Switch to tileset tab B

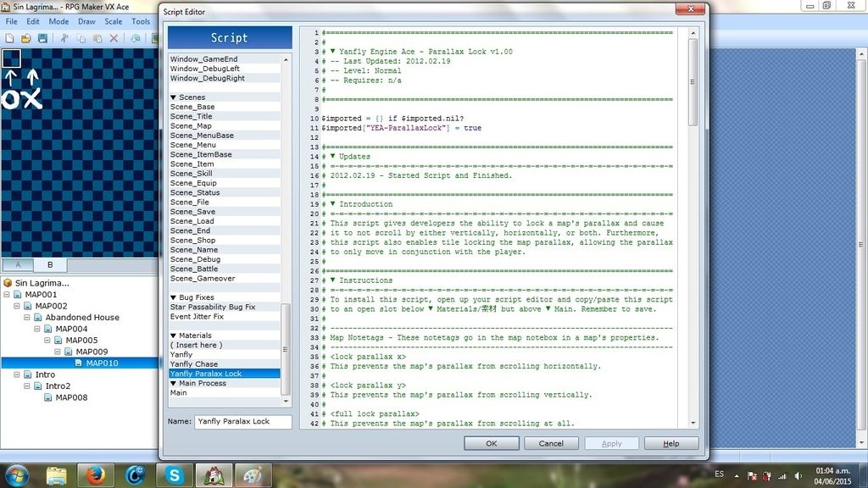coord(49,265)
